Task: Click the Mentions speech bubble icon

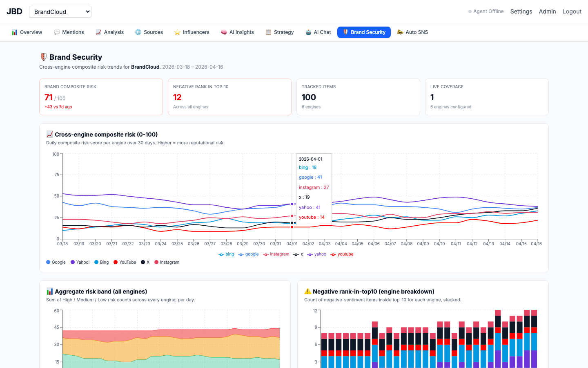Action: tap(57, 32)
